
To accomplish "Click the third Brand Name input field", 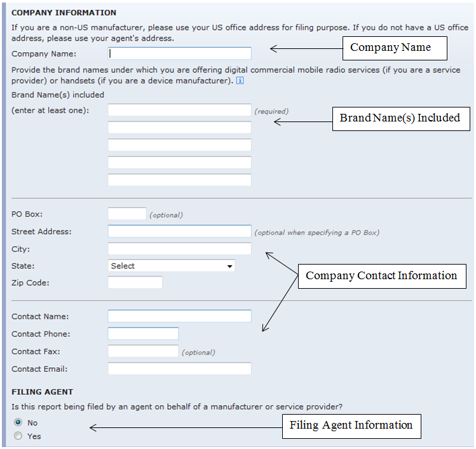I will [x=180, y=145].
